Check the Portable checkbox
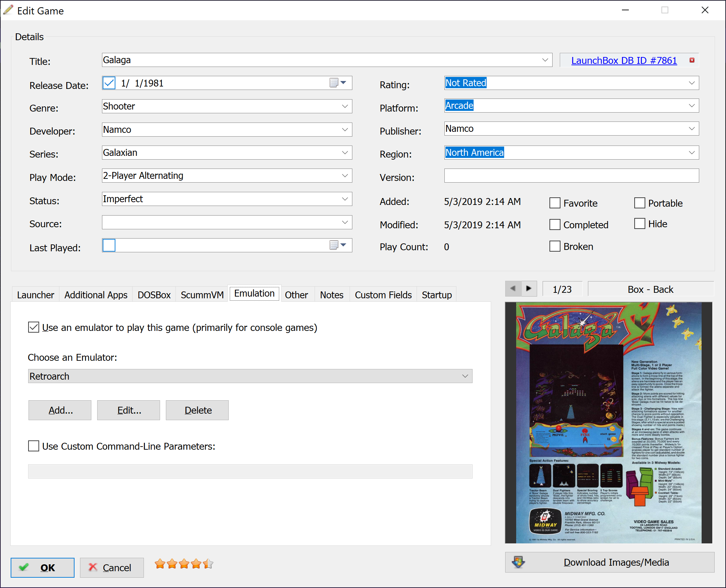 coord(640,203)
